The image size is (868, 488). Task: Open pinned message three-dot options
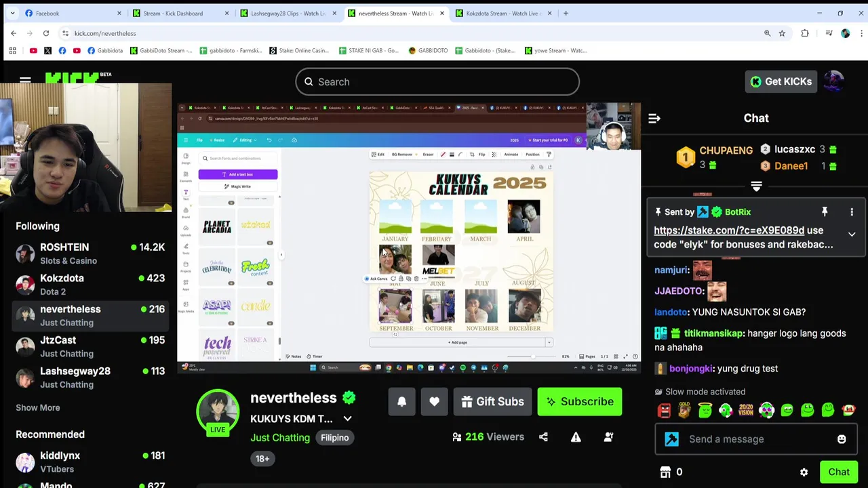tap(852, 212)
